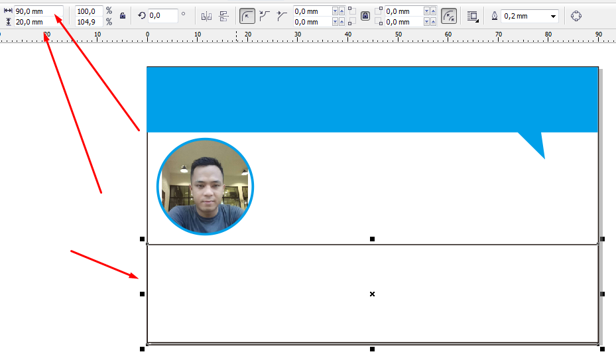Open the outline width dropdown arrow
The width and height of the screenshot is (616, 364).
point(553,16)
